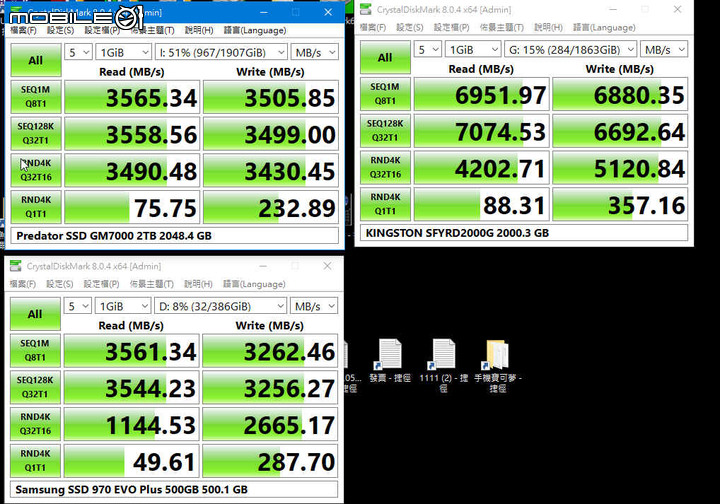Click CrystalDiskMark title icon in Kingston window
Screen dimensions: 720x504
(x=366, y=9)
